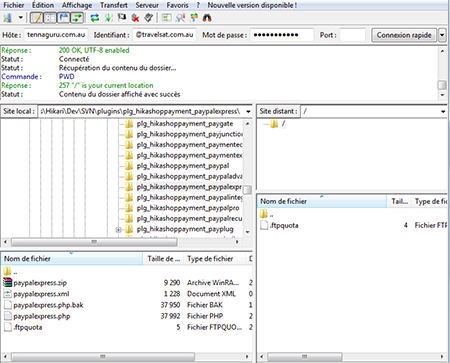
Task: Click the local tree horizontal scrollbar
Action: coord(94,242)
